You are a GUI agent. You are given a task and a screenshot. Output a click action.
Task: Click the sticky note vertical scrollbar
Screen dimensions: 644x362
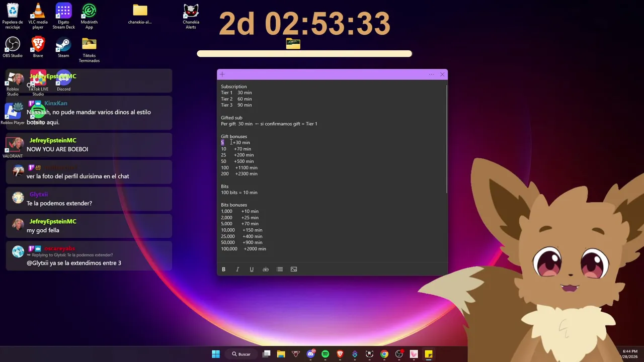point(446,138)
